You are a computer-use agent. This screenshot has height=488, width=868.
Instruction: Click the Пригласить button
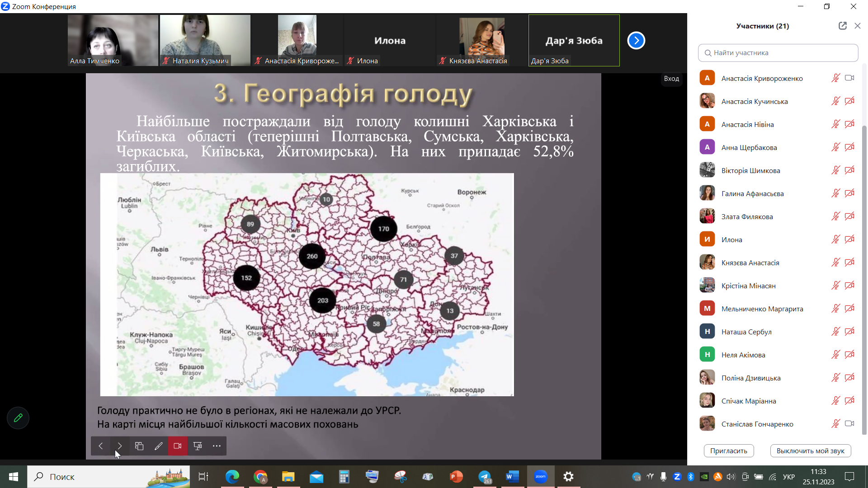tap(728, 450)
